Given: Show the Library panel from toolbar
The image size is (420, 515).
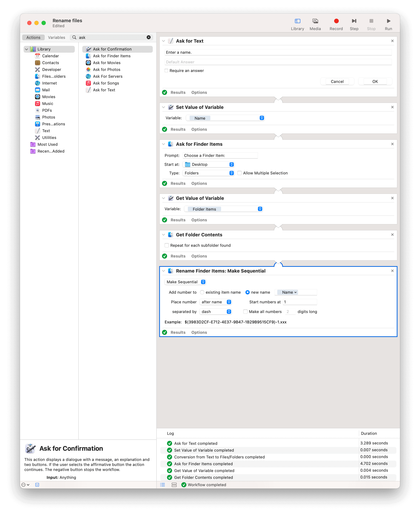Looking at the screenshot, I should click(x=297, y=25).
